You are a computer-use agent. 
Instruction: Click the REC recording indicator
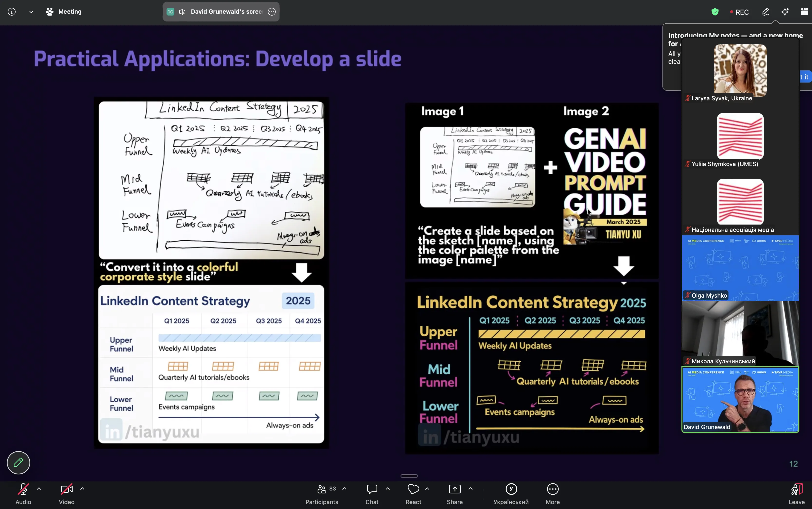click(739, 12)
